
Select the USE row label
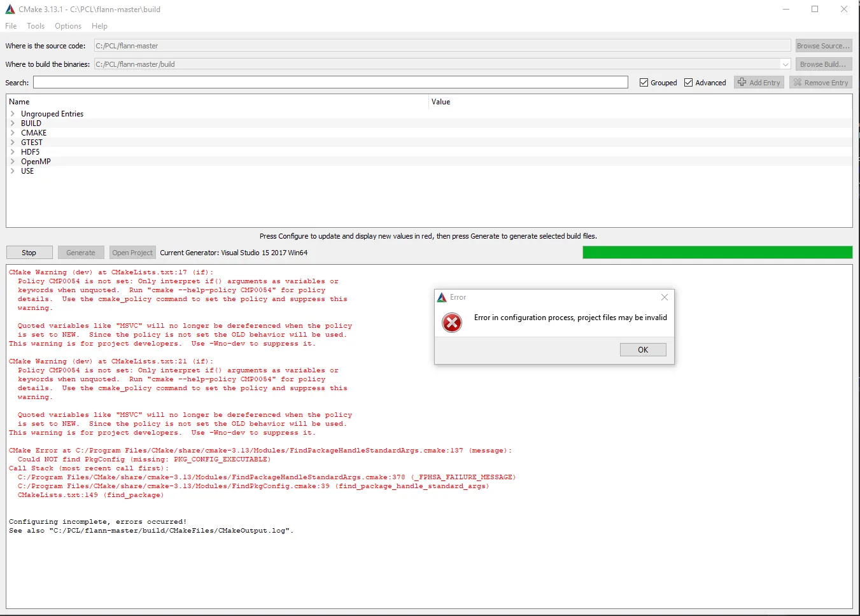point(27,171)
